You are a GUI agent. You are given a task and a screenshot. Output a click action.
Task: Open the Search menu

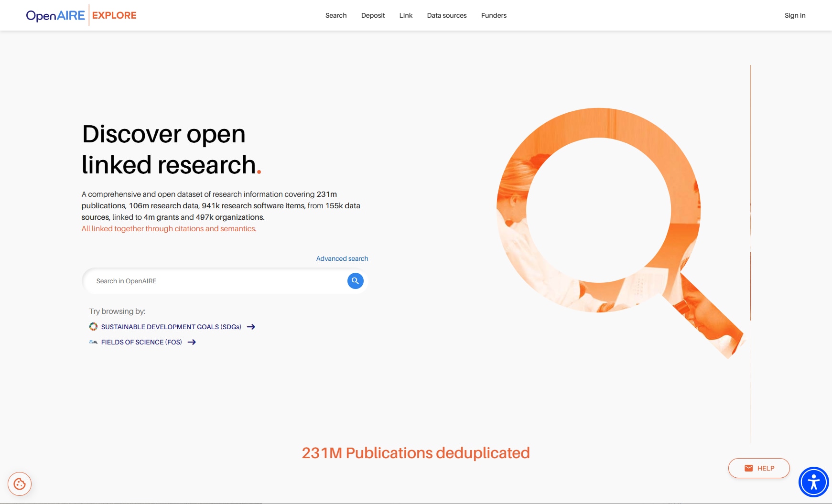(336, 15)
